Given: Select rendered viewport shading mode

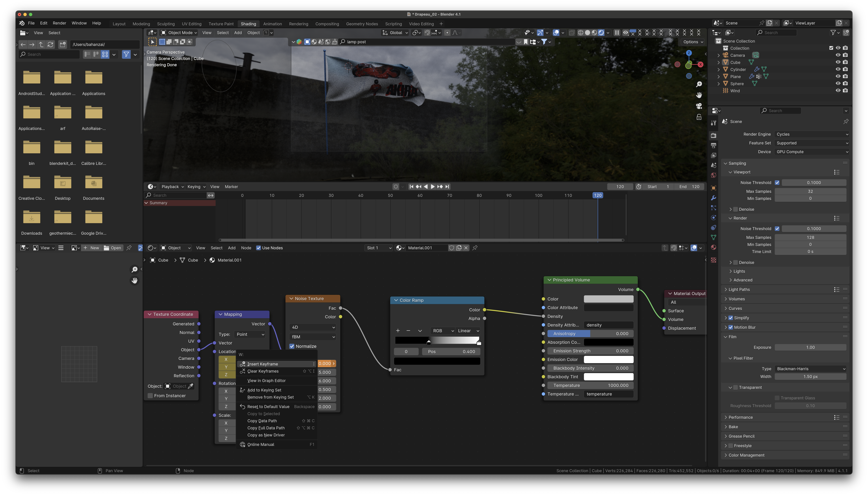Looking at the screenshot, I should pos(601,33).
